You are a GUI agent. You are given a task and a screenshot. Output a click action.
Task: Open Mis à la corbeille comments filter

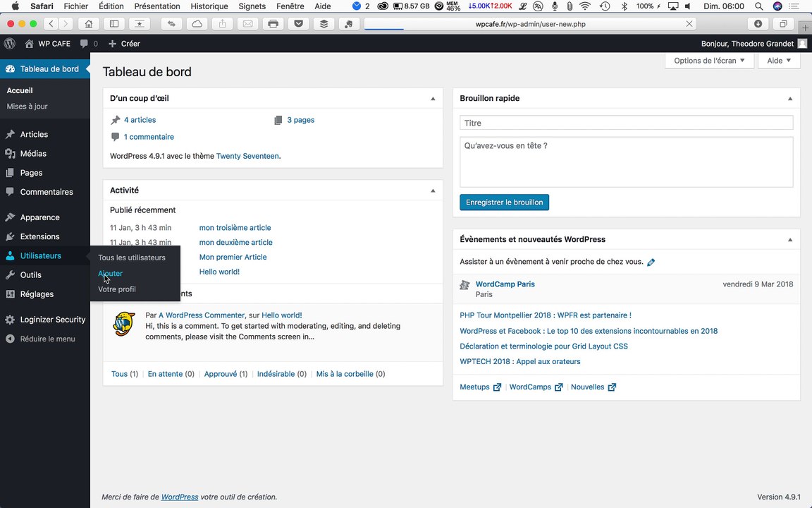click(345, 374)
